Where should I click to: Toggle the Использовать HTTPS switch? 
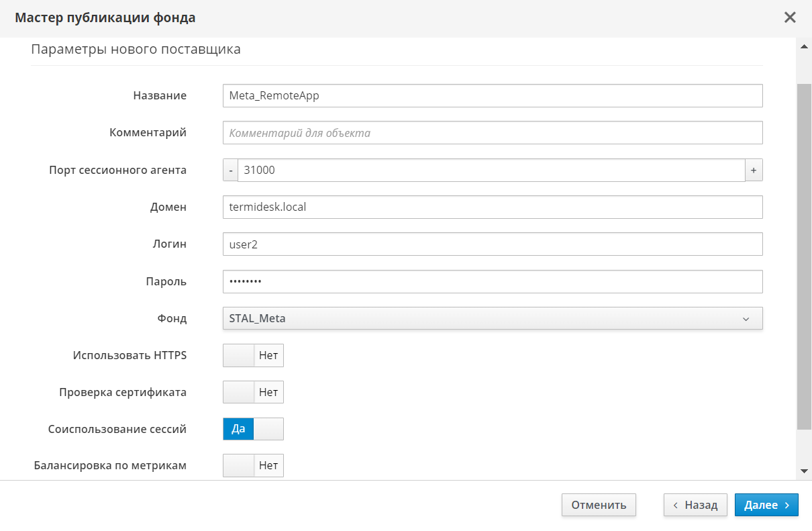pos(253,356)
